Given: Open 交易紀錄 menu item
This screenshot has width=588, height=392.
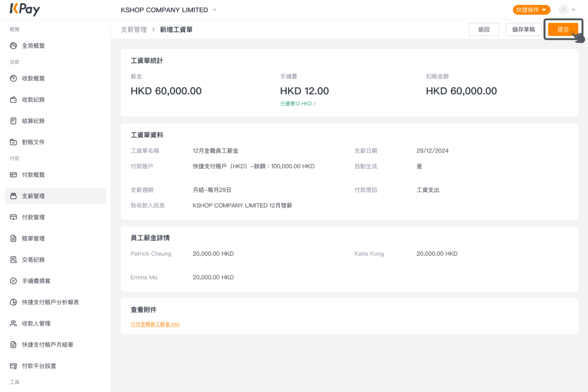Looking at the screenshot, I should pos(33,260).
